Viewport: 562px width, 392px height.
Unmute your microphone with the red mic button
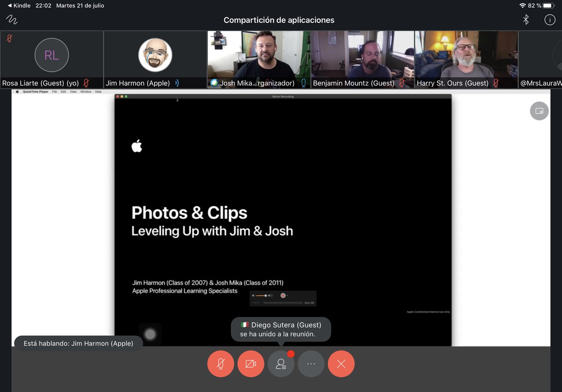point(221,363)
